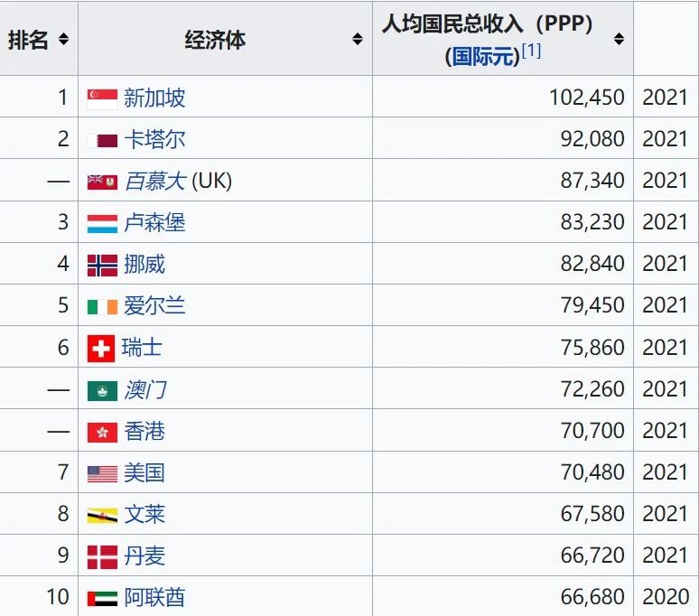Sort table by 排名 column arrows
The width and height of the screenshot is (699, 616).
pos(64,39)
